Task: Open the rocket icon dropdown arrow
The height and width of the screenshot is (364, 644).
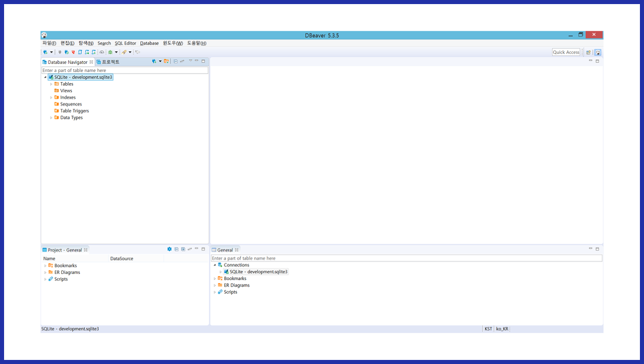Action: pyautogui.click(x=130, y=52)
